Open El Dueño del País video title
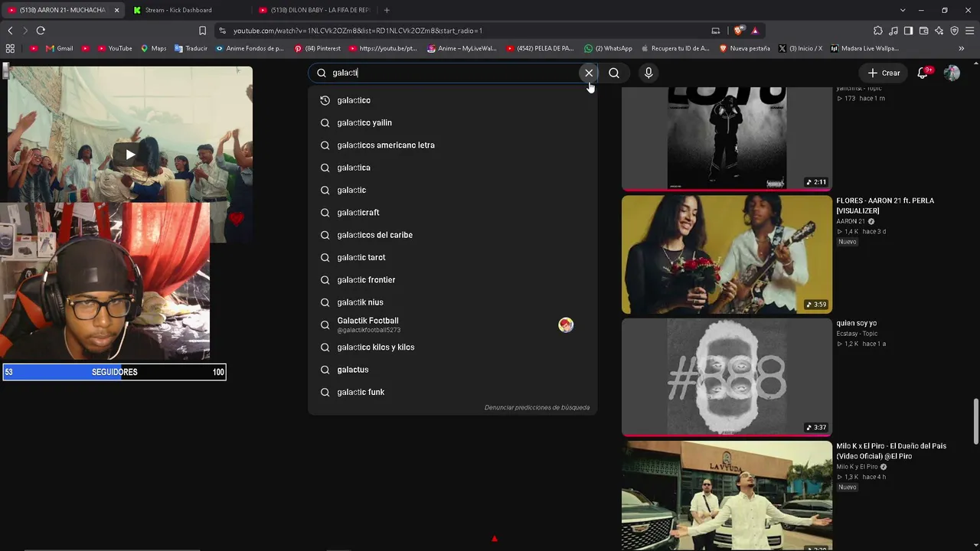The height and width of the screenshot is (551, 980). [891, 452]
